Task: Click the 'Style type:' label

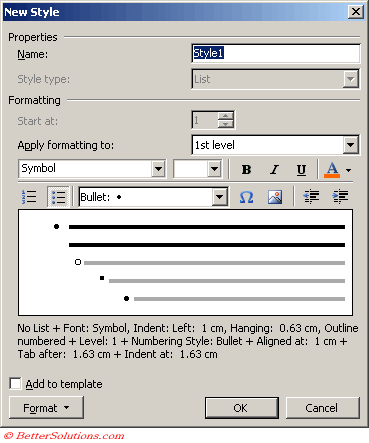Action: [x=44, y=79]
